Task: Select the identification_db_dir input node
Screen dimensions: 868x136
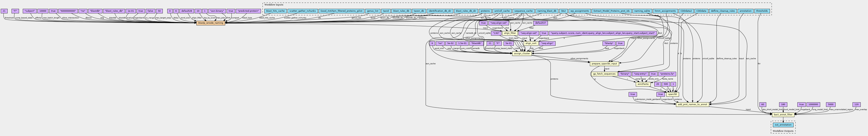Action: point(440,11)
